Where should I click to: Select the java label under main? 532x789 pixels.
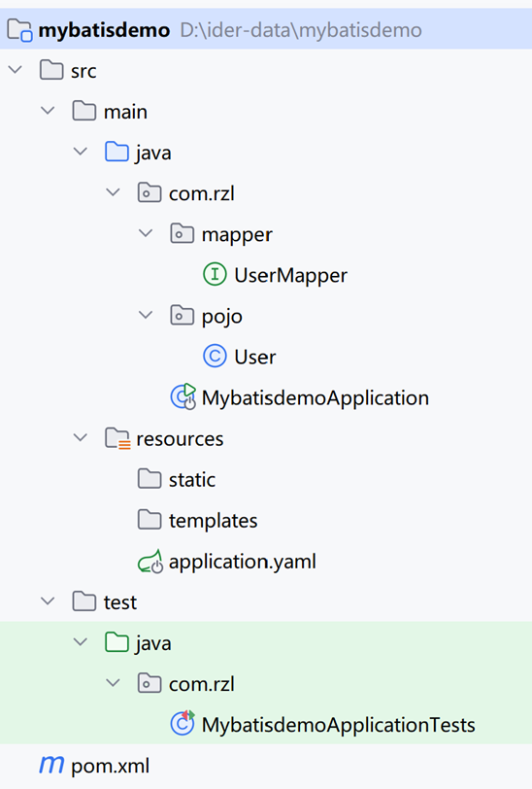153,153
